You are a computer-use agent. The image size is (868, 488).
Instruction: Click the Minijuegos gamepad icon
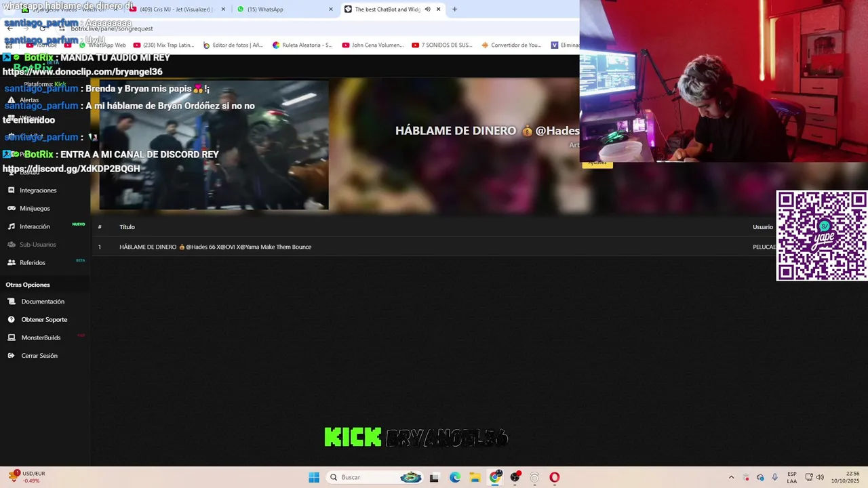tap(12, 208)
